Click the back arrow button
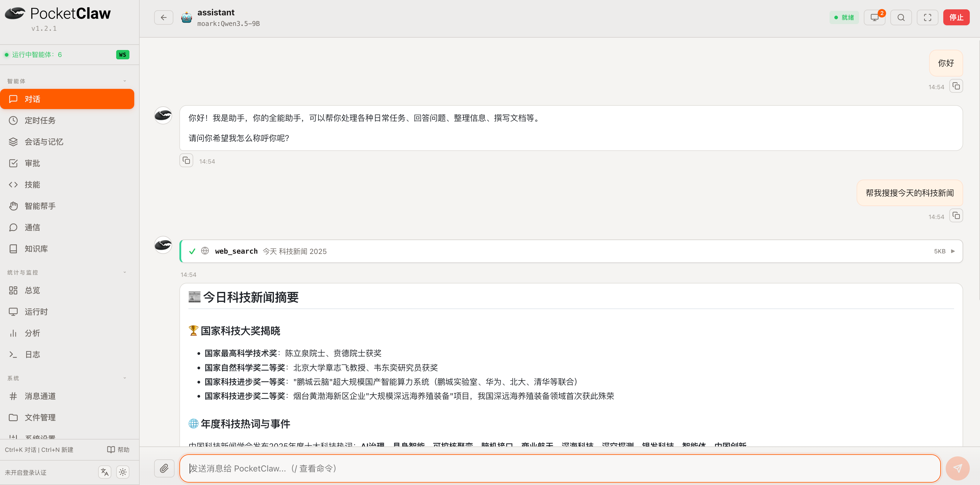 [x=164, y=17]
